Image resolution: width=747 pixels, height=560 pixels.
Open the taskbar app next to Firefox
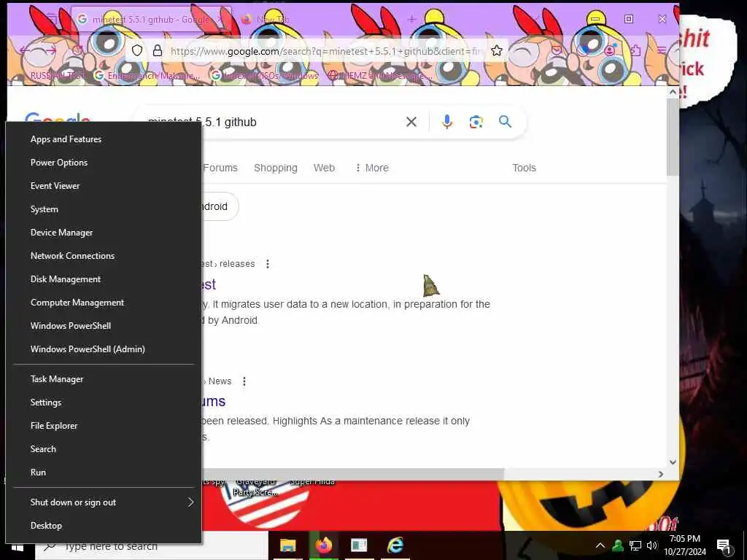tap(359, 545)
